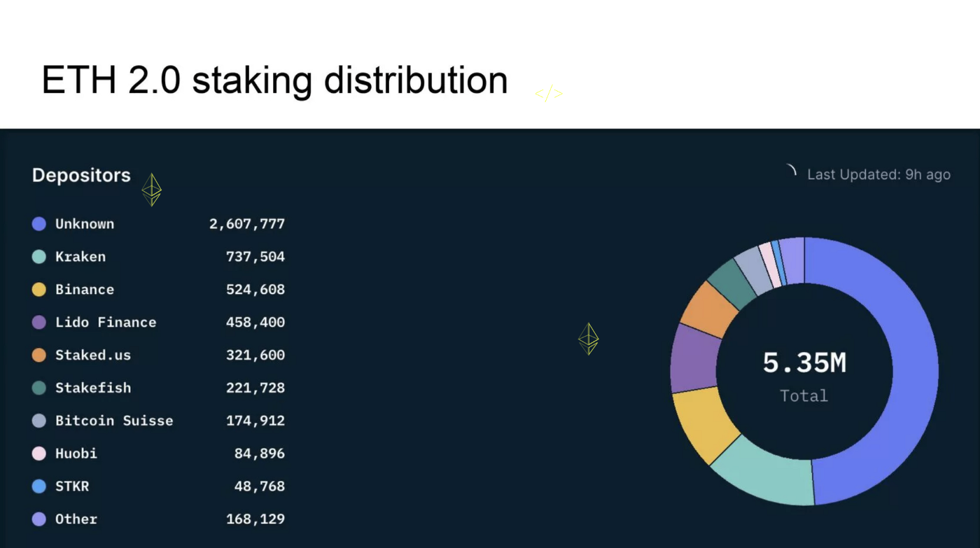
Task: Click the Staked.us depositor label
Action: pyautogui.click(x=93, y=355)
